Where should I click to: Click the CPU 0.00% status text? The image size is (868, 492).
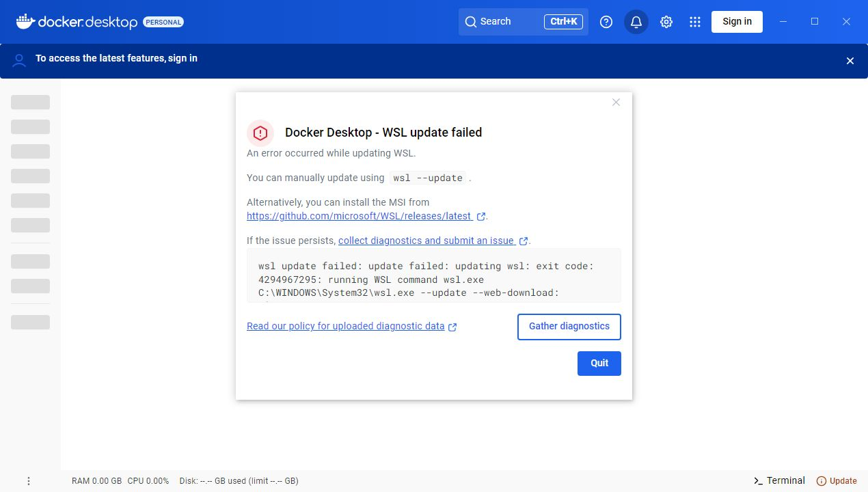148,481
